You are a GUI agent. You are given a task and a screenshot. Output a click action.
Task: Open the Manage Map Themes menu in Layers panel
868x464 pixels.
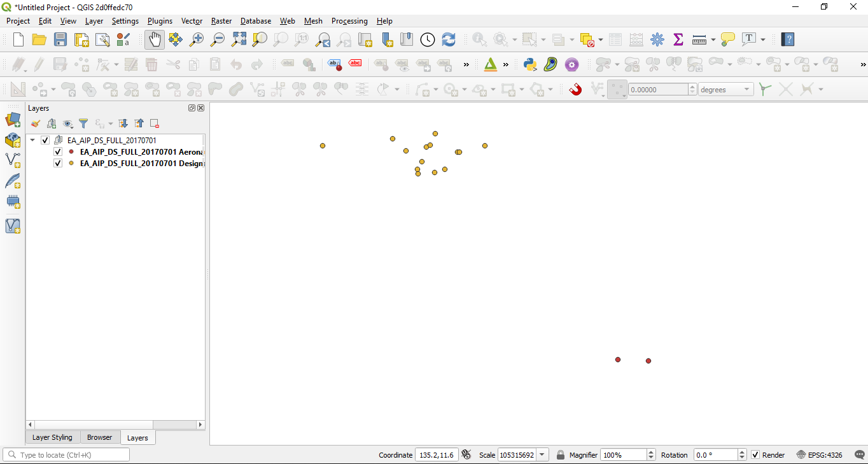(68, 123)
